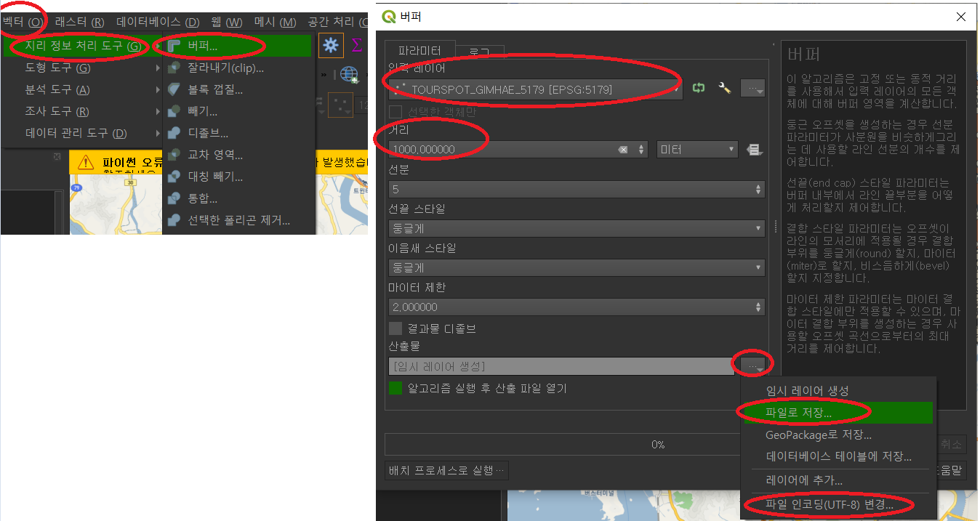
Task: Open the processing toolbox gear icon
Action: [332, 45]
